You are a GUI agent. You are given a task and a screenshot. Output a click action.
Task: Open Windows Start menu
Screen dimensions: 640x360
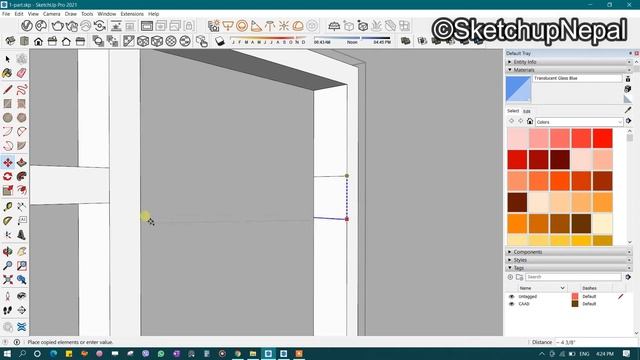point(7,353)
